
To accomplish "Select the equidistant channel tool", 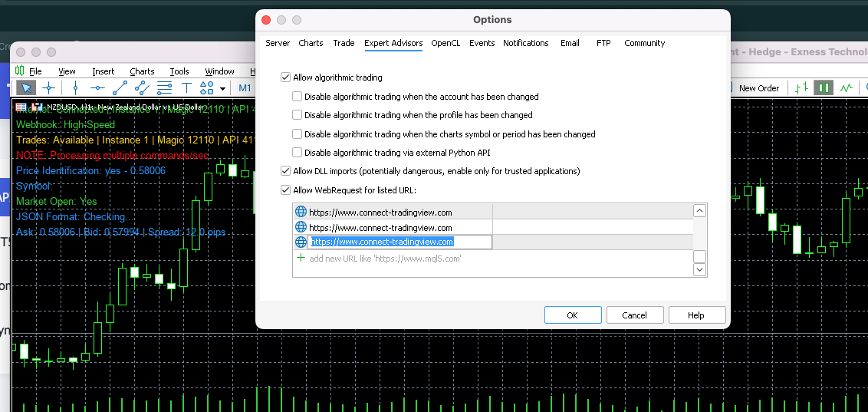I will (142, 88).
